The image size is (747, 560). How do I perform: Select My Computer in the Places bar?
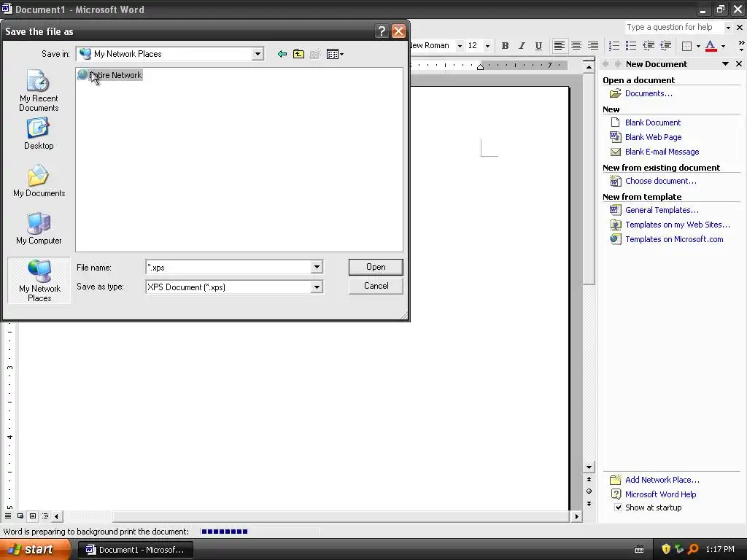(39, 228)
